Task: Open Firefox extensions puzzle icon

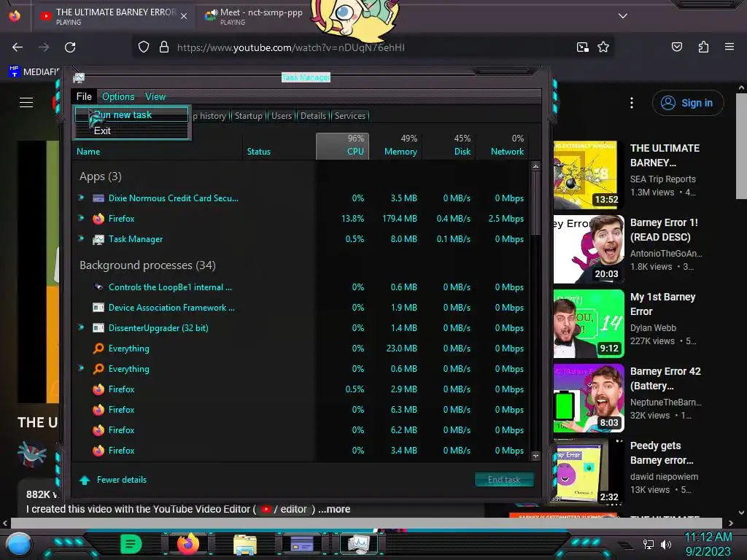Action: tap(703, 47)
